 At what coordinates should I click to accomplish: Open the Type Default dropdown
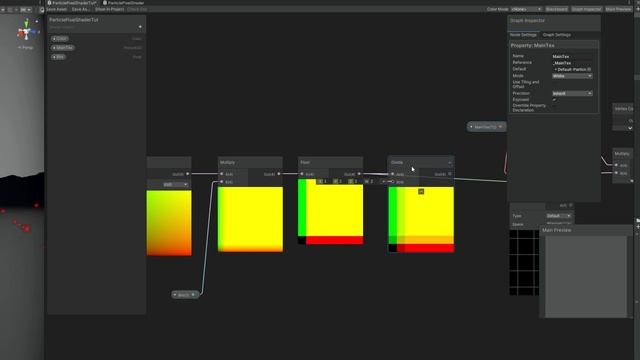coord(559,216)
